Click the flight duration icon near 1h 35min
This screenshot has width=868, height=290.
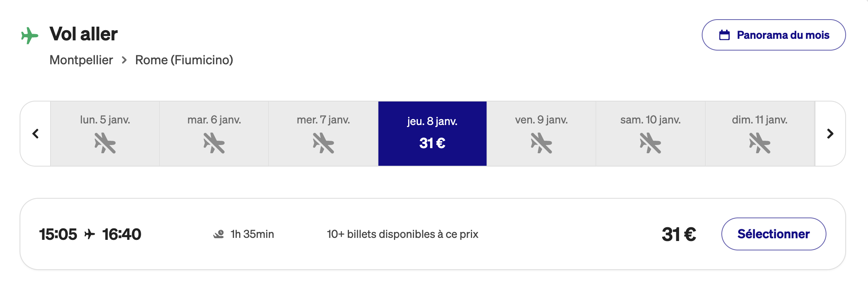point(218,234)
